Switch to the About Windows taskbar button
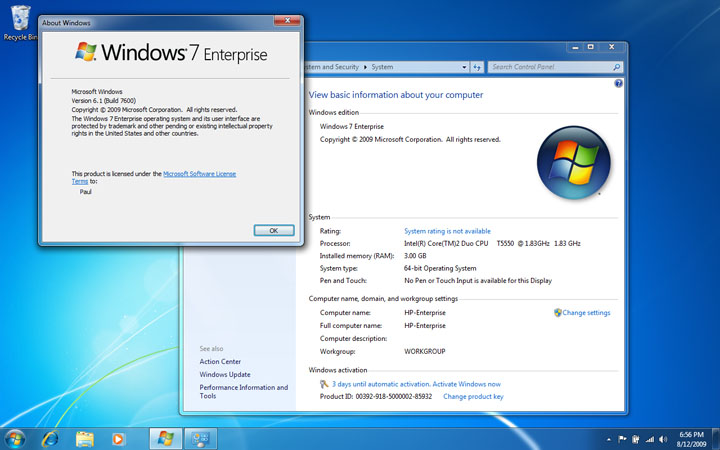The height and width of the screenshot is (450, 720). [166, 438]
